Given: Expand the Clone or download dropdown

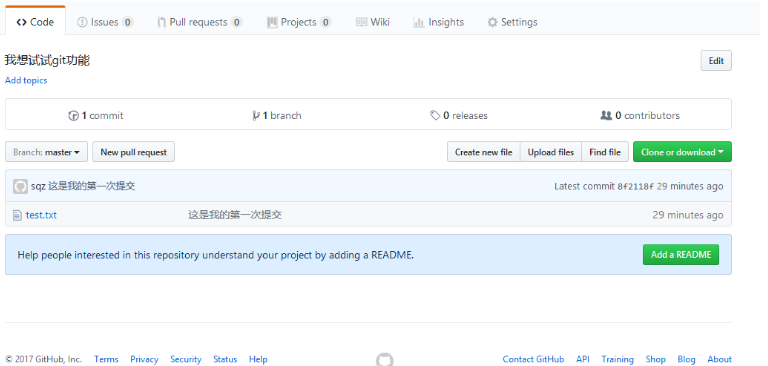Looking at the screenshot, I should (682, 152).
